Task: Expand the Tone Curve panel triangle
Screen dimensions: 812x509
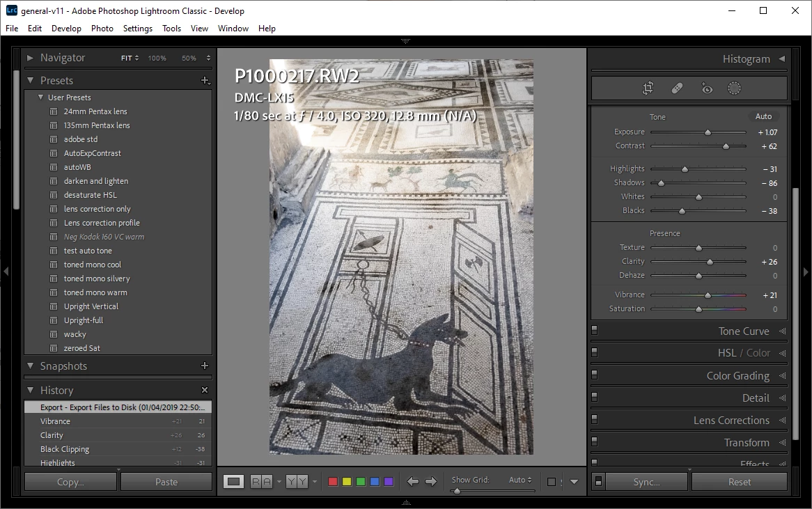Action: point(783,331)
